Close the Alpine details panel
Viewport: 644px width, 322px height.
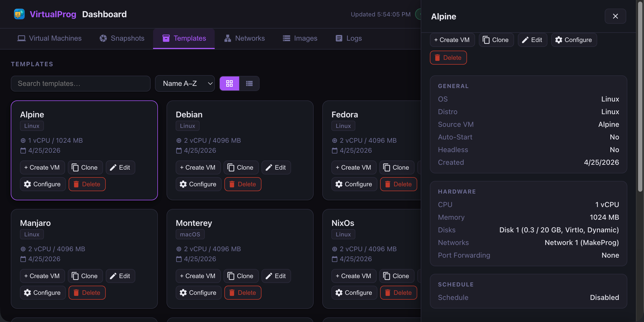tap(615, 16)
